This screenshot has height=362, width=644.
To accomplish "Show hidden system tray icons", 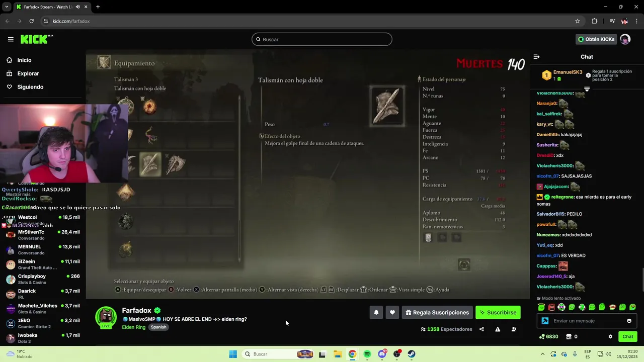I will pyautogui.click(x=542, y=354).
